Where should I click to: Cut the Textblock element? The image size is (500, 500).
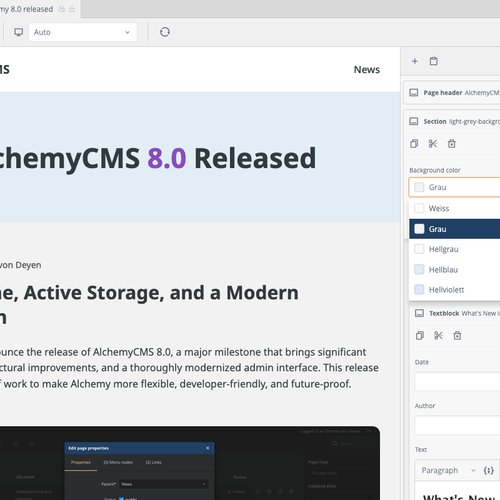coord(438,335)
